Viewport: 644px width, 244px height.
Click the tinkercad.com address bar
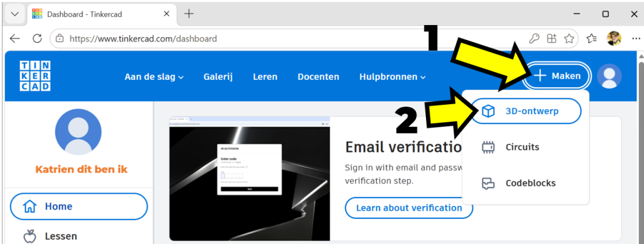click(288, 38)
